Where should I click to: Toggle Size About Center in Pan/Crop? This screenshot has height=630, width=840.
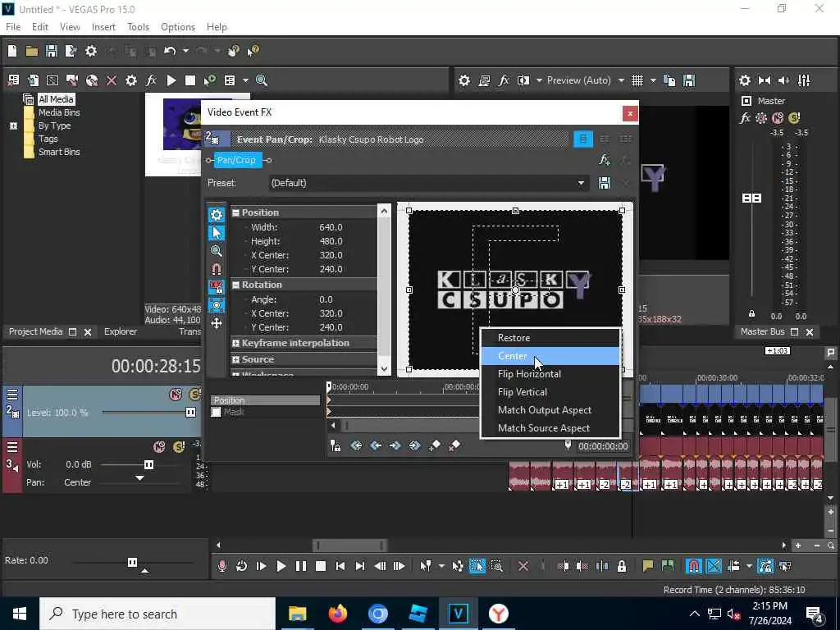[217, 305]
